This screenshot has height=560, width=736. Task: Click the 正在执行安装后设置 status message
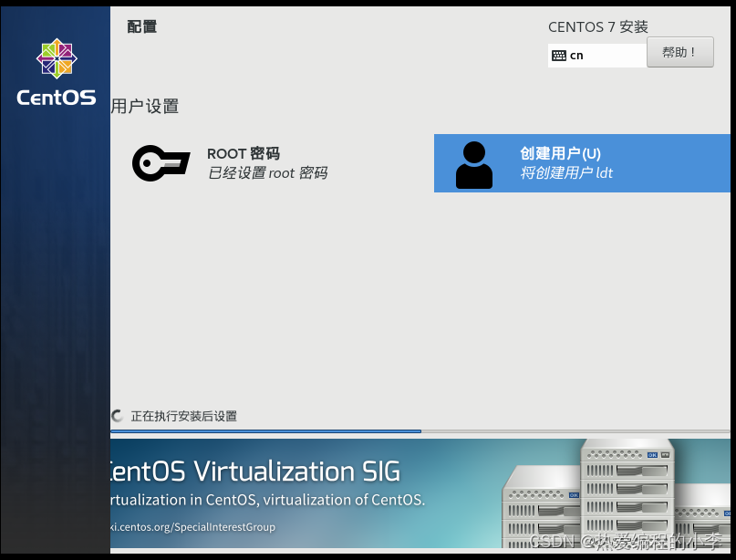point(182,415)
